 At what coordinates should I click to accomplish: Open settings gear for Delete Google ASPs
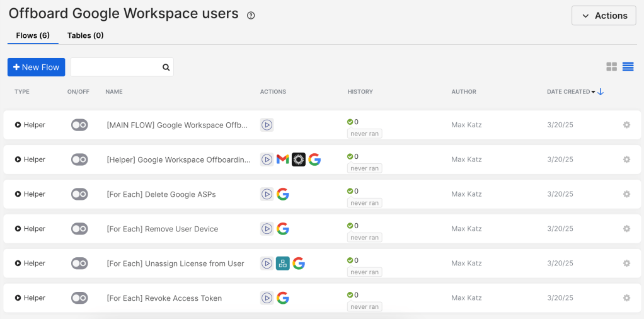click(x=626, y=194)
